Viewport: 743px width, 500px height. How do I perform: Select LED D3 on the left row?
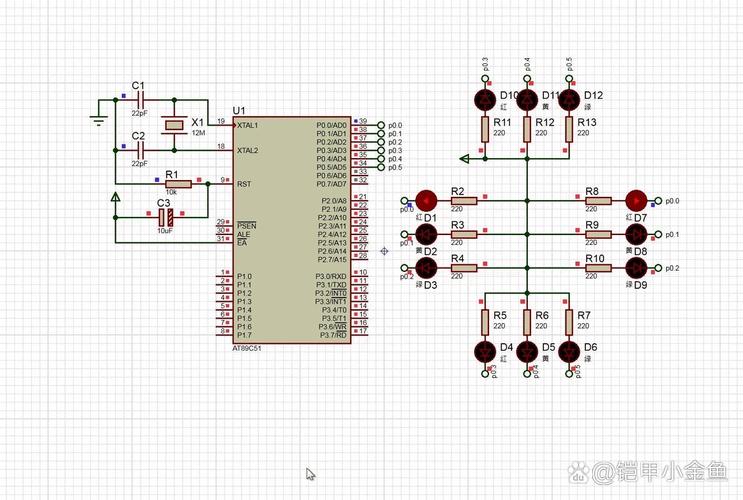(429, 268)
